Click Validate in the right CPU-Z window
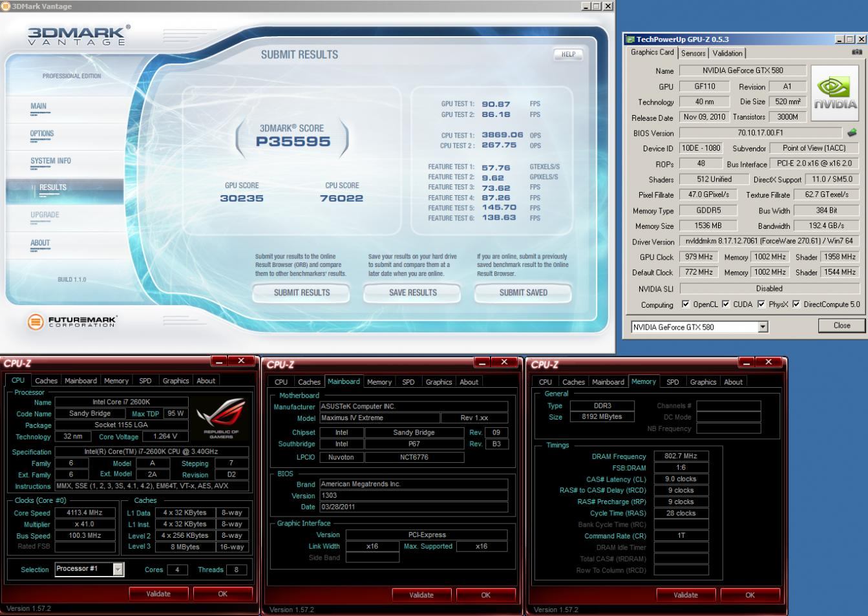The image size is (868, 616). tap(686, 595)
